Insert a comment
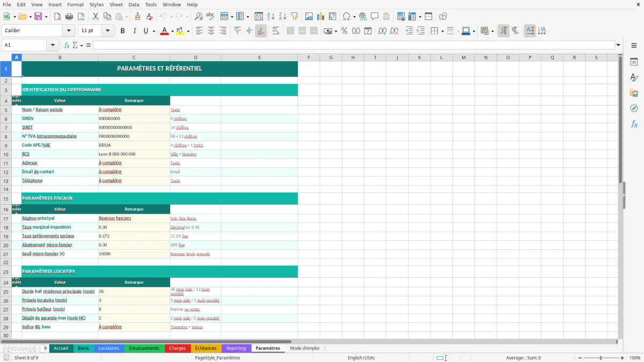Image resolution: width=644 pixels, height=362 pixels. [x=375, y=17]
